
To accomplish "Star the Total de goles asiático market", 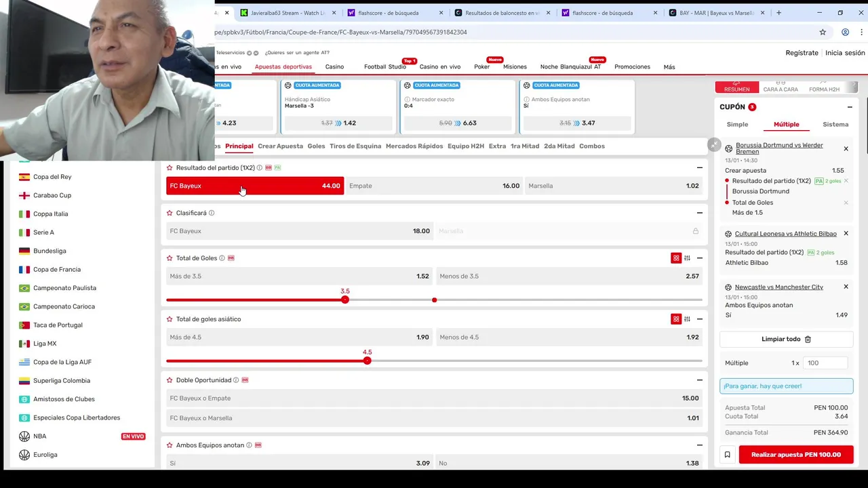I will tap(170, 319).
